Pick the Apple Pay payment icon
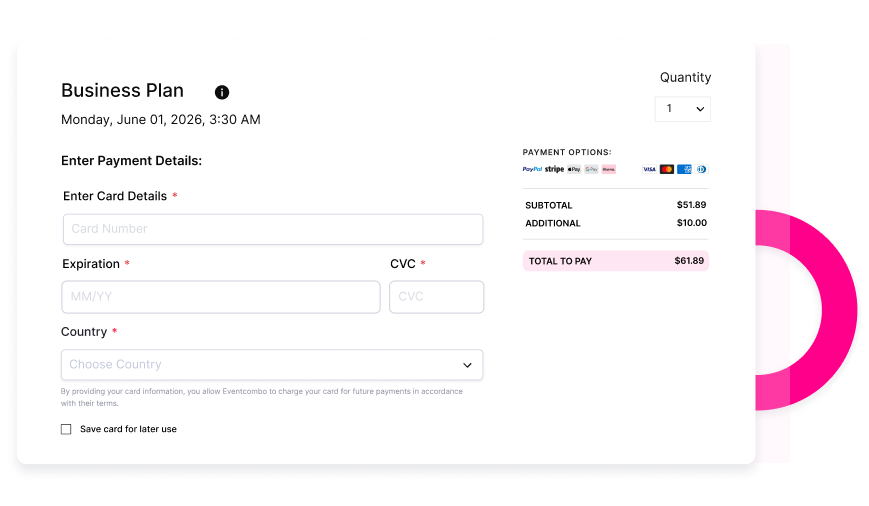 click(x=574, y=170)
